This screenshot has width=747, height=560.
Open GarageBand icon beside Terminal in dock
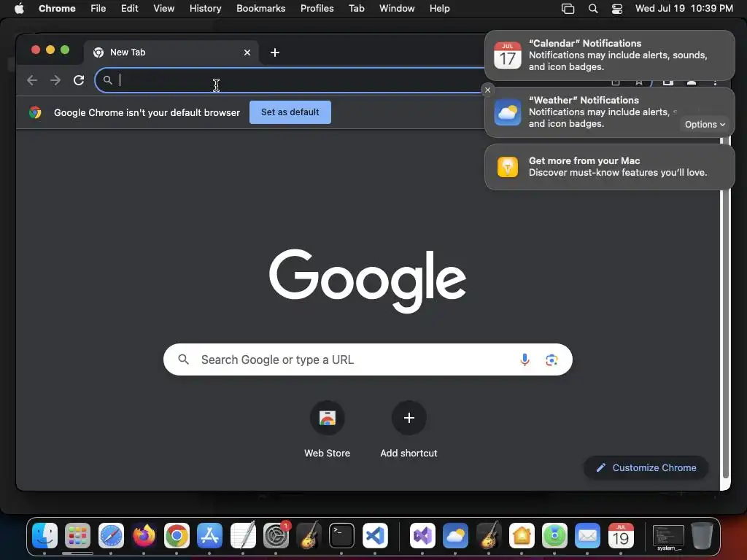309,536
